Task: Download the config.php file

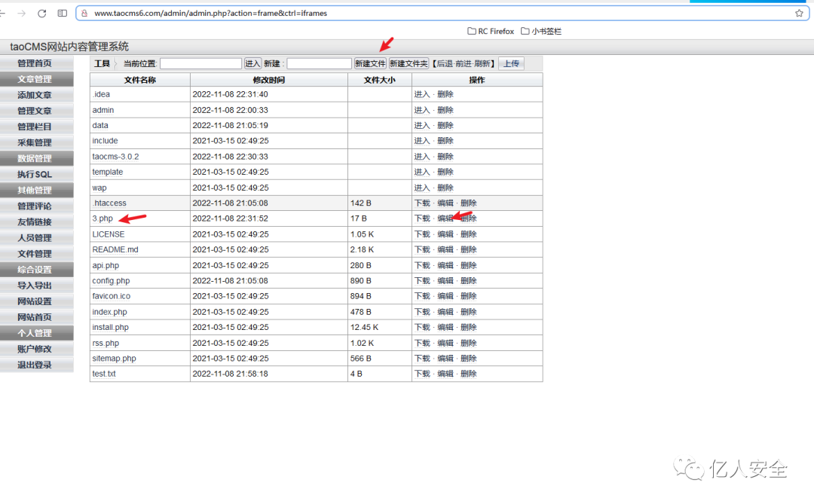Action: (x=422, y=281)
